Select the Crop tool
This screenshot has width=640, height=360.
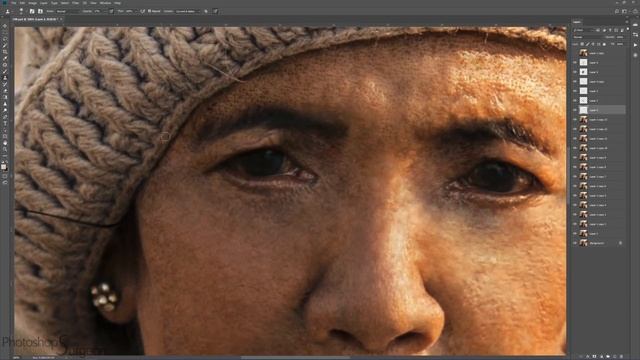pos(4,52)
